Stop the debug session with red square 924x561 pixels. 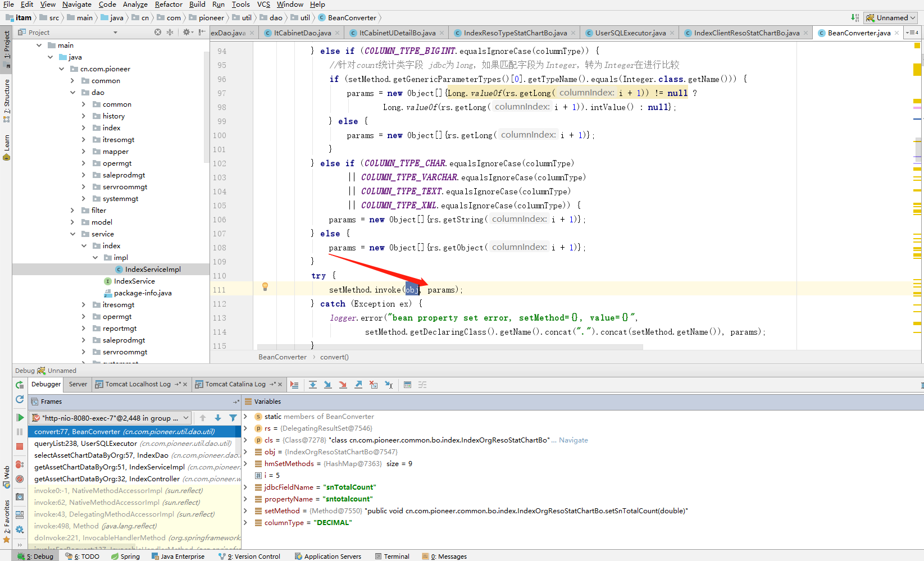(20, 446)
